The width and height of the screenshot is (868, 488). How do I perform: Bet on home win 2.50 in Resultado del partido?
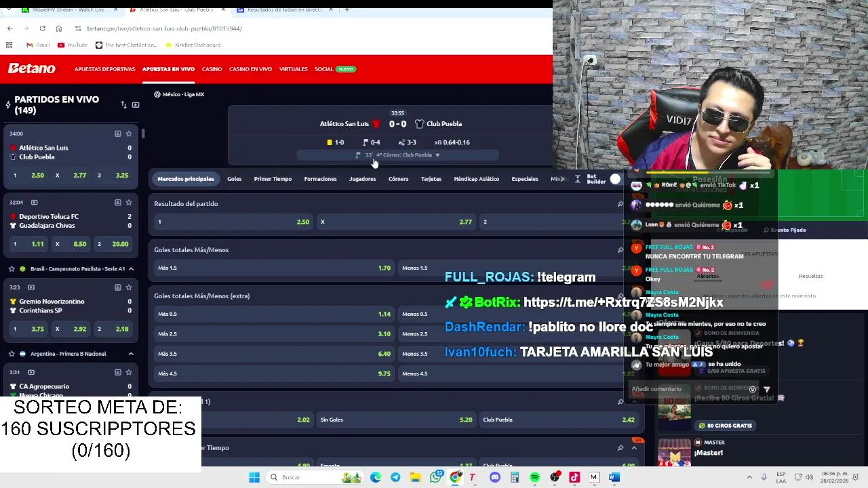coord(233,222)
